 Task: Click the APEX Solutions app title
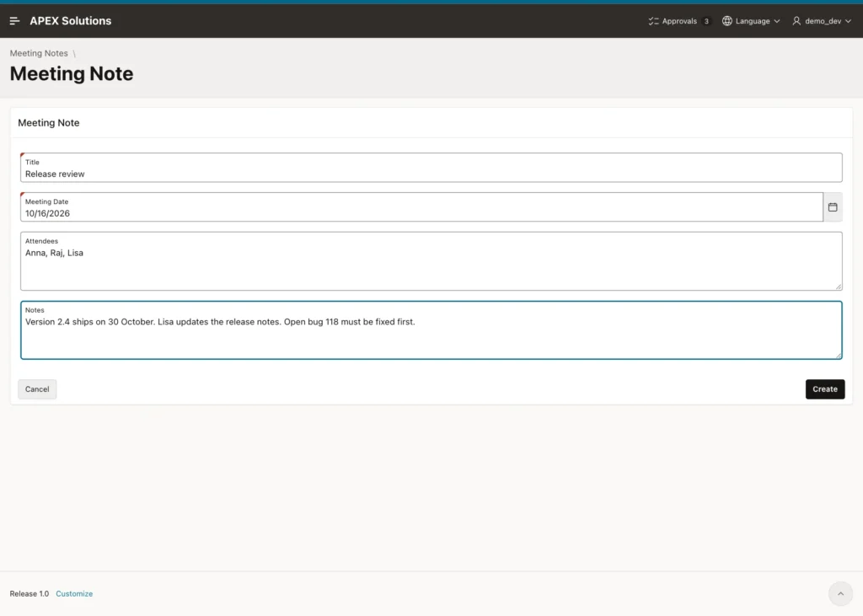(71, 21)
